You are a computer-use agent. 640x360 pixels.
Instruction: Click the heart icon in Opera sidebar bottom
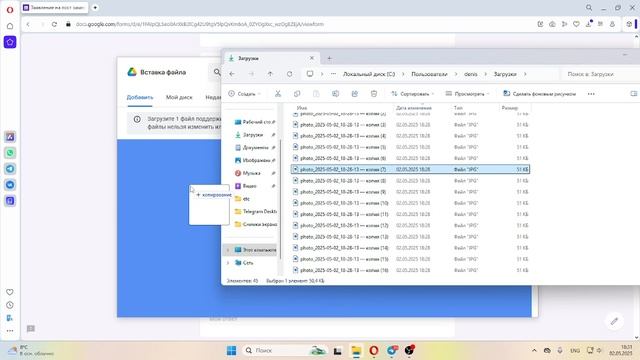[10, 292]
